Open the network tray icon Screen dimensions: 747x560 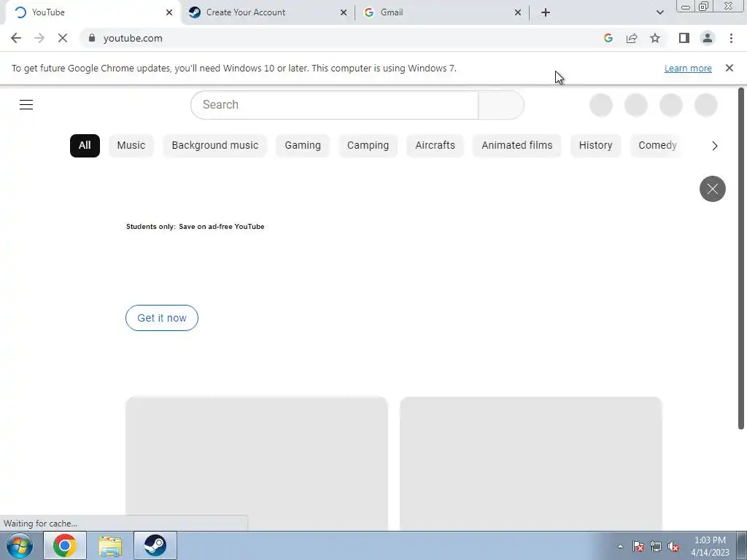[x=656, y=546]
